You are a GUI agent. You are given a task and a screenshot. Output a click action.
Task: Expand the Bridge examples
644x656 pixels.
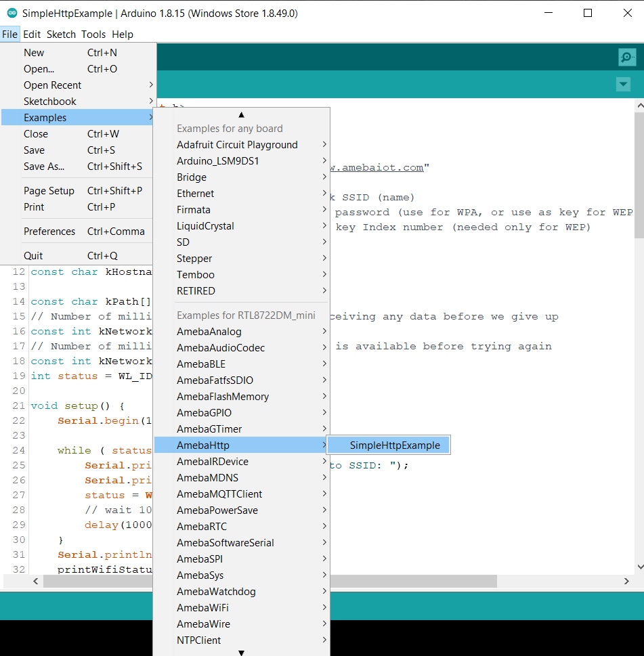[x=242, y=177]
